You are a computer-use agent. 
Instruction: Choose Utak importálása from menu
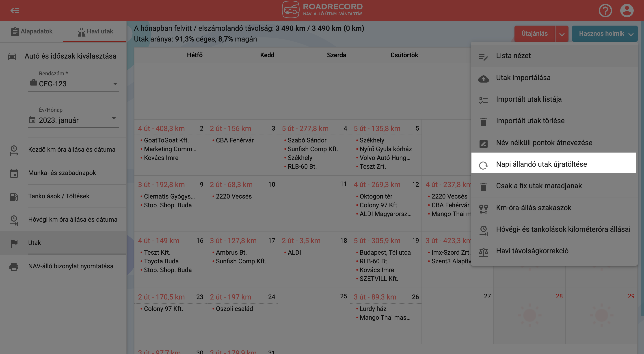(x=554, y=78)
